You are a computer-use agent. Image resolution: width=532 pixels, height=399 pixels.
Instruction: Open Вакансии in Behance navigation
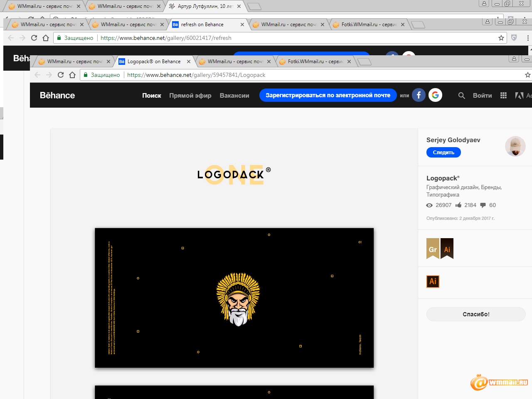(x=234, y=96)
